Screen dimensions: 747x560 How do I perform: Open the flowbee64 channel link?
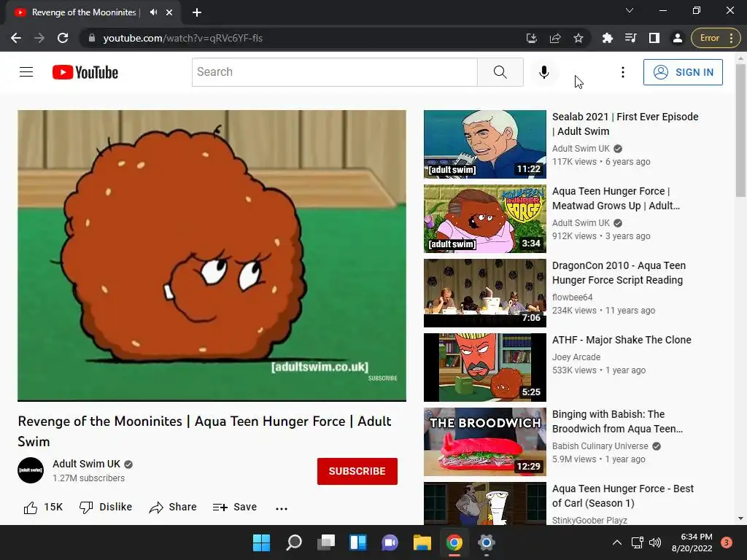572,297
